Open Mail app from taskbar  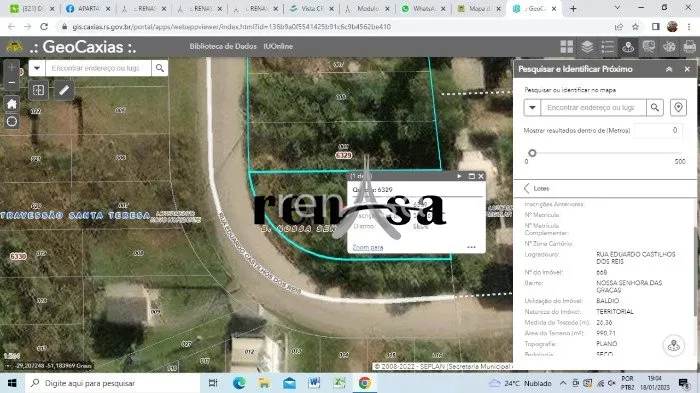coord(289,383)
